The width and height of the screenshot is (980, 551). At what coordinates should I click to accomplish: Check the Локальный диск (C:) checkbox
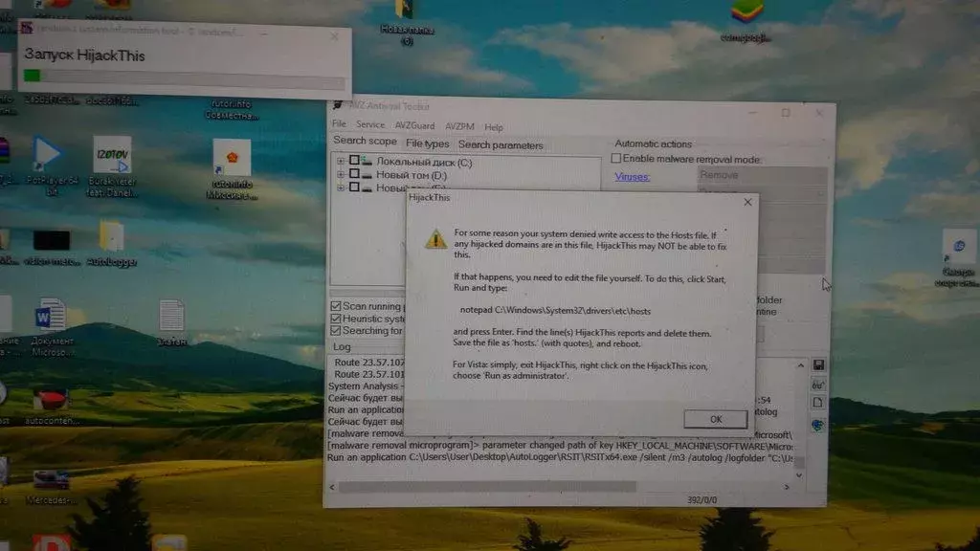click(x=354, y=161)
